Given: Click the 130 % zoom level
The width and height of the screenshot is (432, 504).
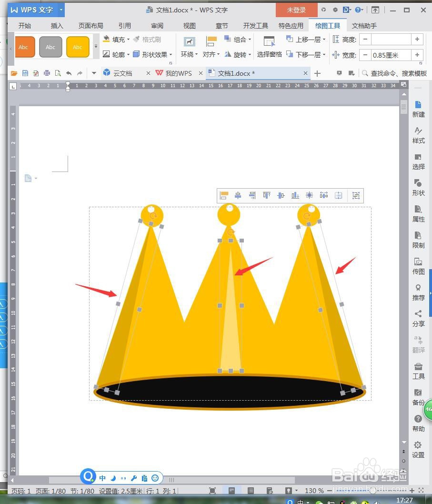Looking at the screenshot, I should tap(314, 491).
